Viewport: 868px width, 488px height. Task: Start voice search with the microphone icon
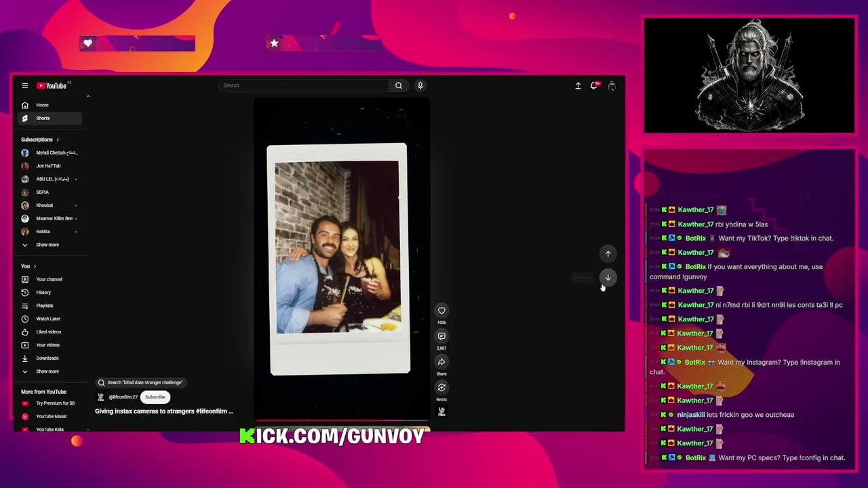pyautogui.click(x=420, y=85)
